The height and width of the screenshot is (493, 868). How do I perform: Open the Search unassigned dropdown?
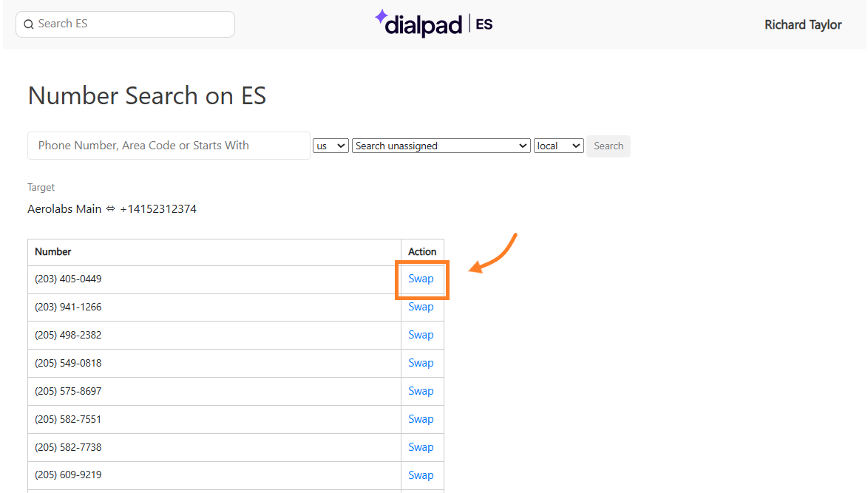[441, 146]
